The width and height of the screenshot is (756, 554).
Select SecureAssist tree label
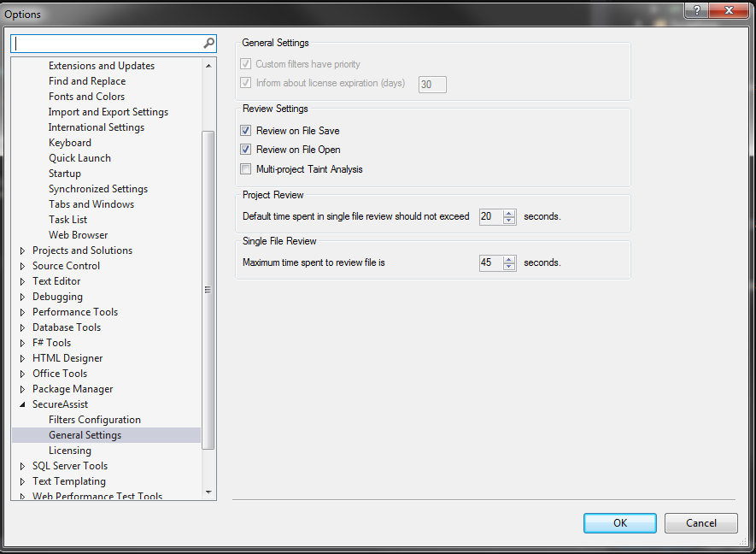pos(61,404)
